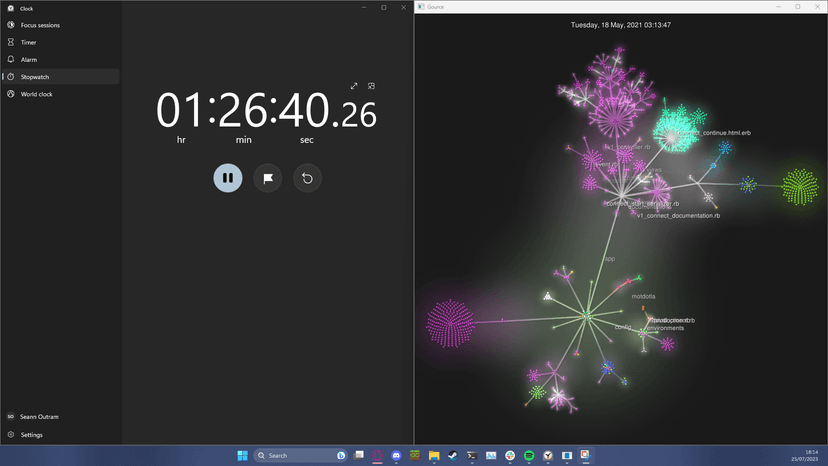Open Spotify from the taskbar
The height and width of the screenshot is (466, 828).
(529, 456)
